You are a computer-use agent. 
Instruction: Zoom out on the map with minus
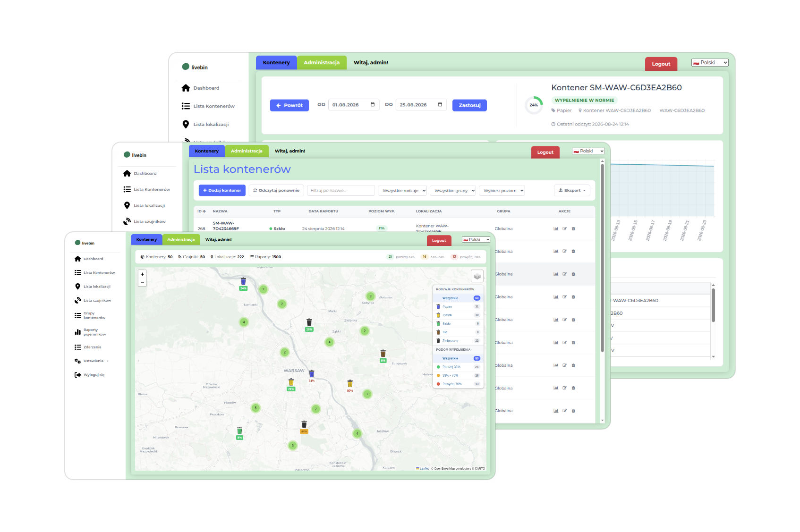(x=142, y=282)
